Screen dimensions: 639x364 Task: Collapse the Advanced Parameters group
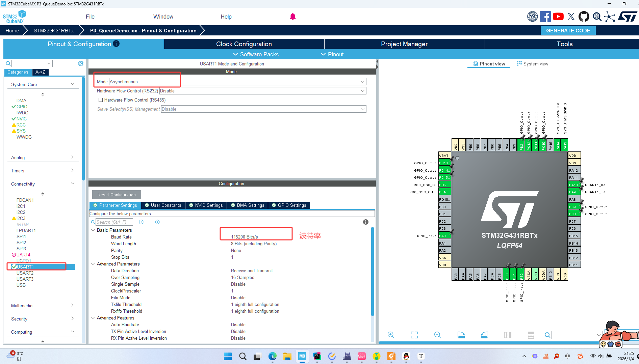[x=93, y=264]
